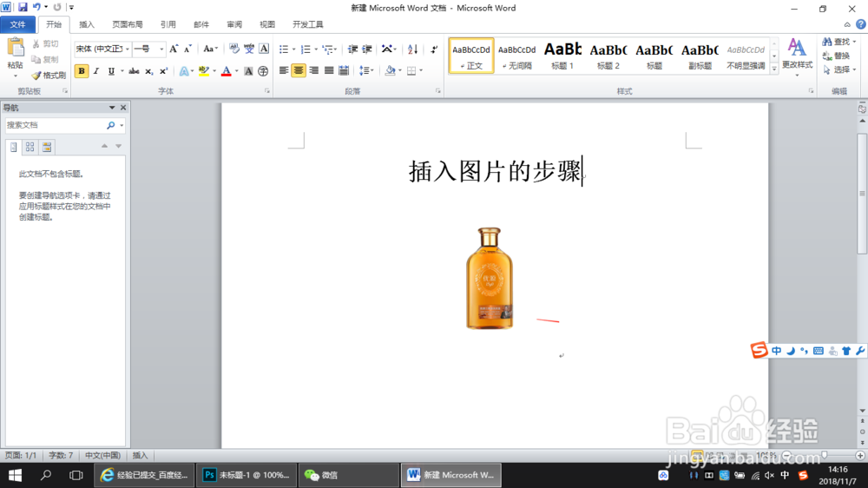Toggle Italic formatting

pos(96,71)
